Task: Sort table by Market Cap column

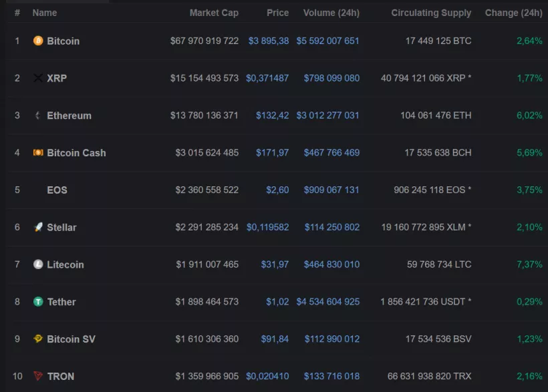Action: [214, 13]
